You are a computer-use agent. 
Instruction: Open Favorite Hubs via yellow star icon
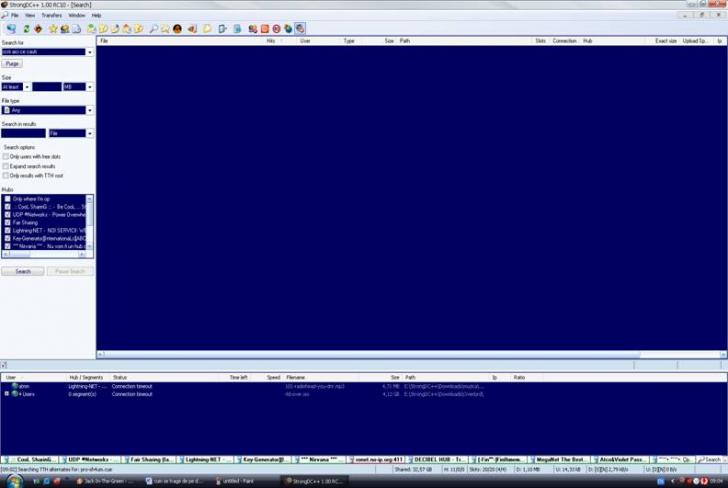coord(52,29)
